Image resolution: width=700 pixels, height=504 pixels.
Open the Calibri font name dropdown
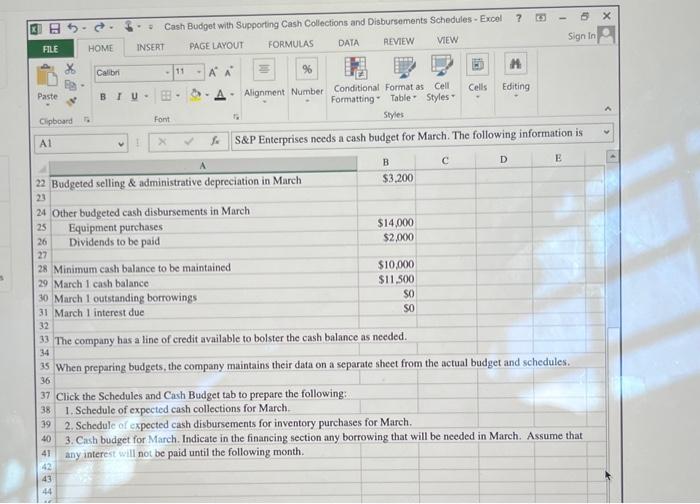168,72
